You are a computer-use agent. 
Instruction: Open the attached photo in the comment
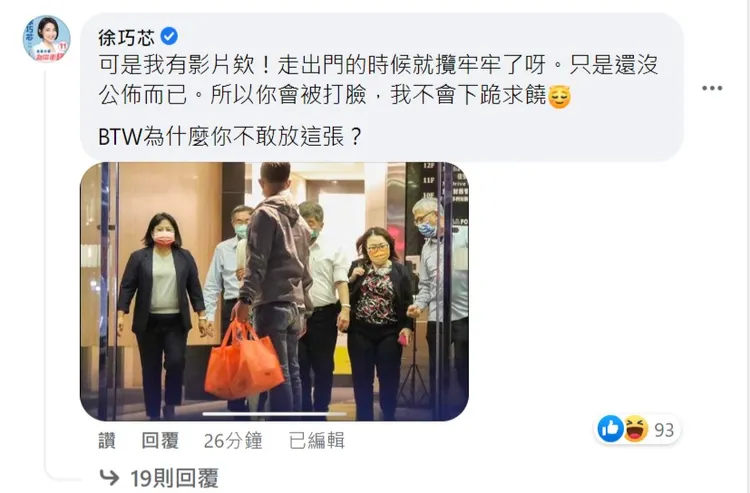[274, 292]
